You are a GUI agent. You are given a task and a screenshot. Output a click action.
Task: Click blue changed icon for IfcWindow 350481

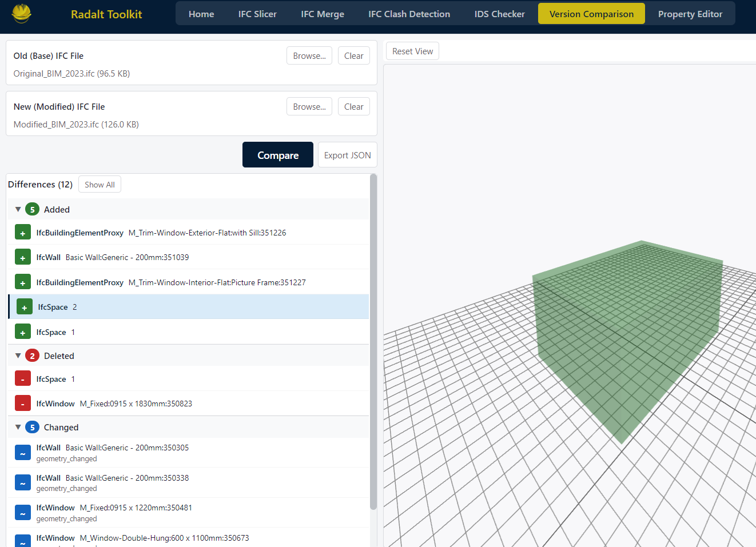click(23, 513)
